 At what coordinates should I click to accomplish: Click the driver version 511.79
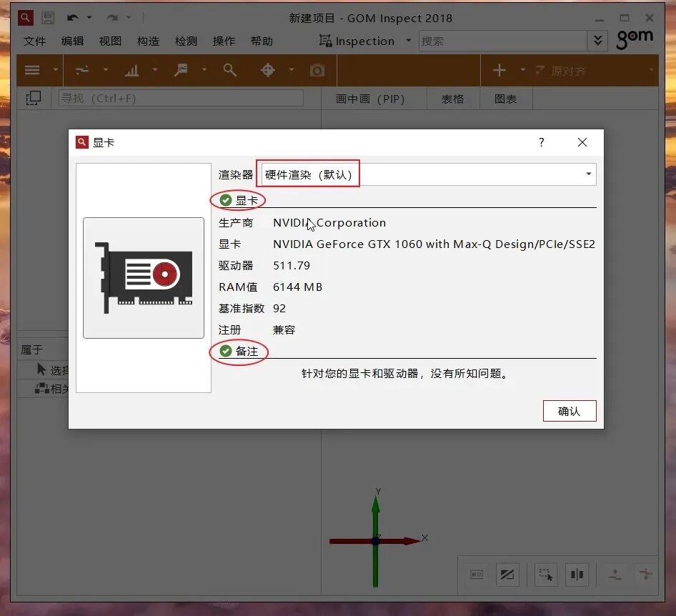coord(292,266)
